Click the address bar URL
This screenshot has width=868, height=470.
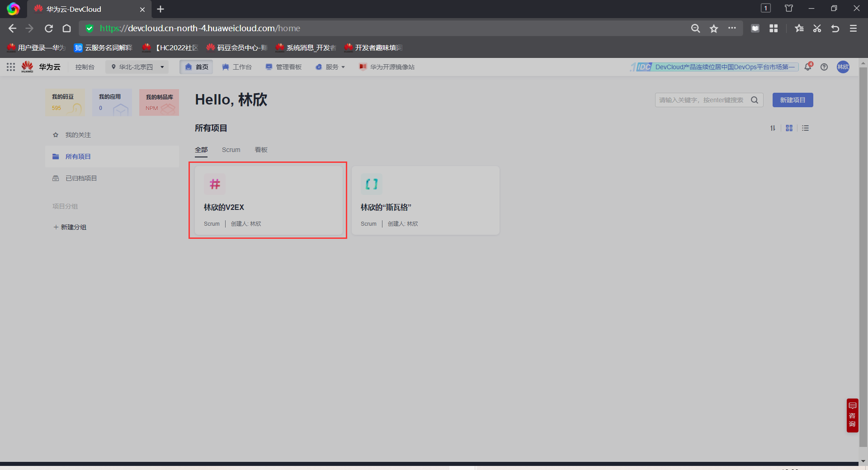[200, 28]
